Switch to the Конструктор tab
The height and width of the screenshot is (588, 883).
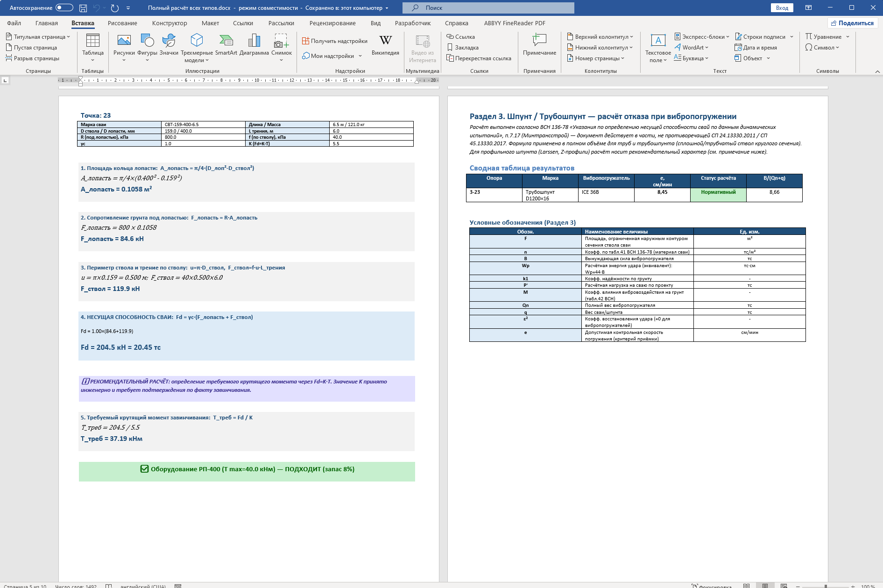[170, 23]
